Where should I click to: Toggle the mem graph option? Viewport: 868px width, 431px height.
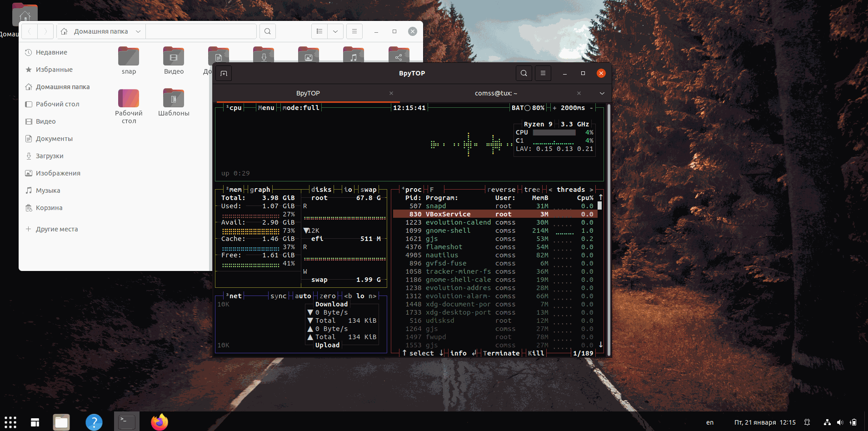tap(260, 190)
